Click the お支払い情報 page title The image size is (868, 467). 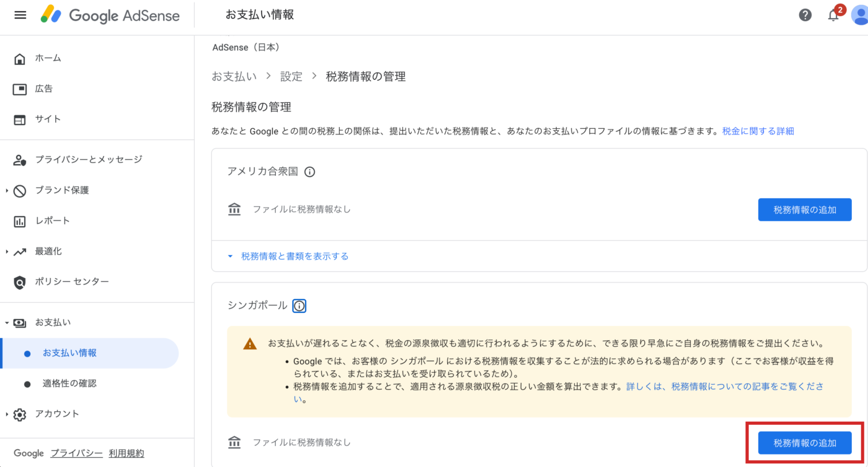pyautogui.click(x=260, y=15)
